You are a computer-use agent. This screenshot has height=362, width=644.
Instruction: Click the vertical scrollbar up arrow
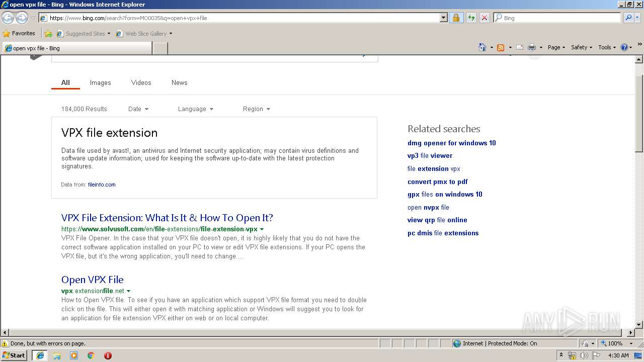[x=639, y=59]
